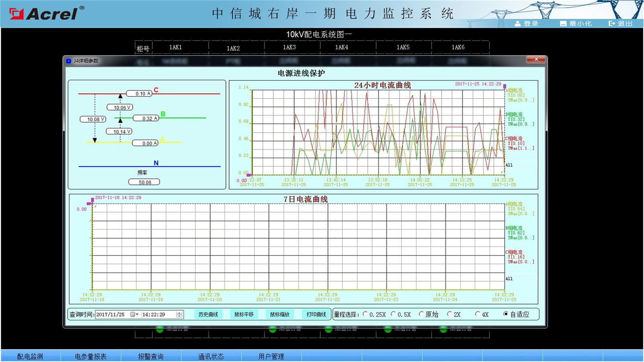Click the C phase current value 0.10 A
Image resolution: width=644 pixels, height=362 pixels.
139,94
